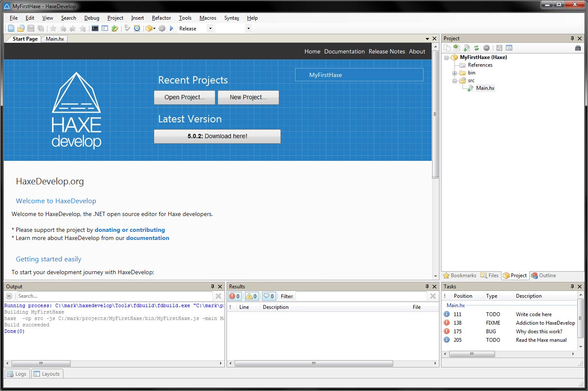
Task: Clear the Results filter with the X icon
Action: point(433,296)
